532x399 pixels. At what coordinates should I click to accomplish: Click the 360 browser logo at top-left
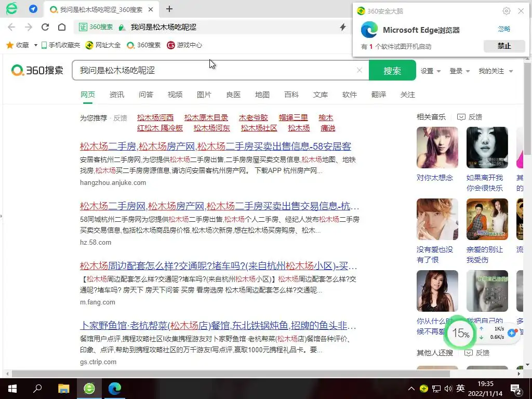11,8
